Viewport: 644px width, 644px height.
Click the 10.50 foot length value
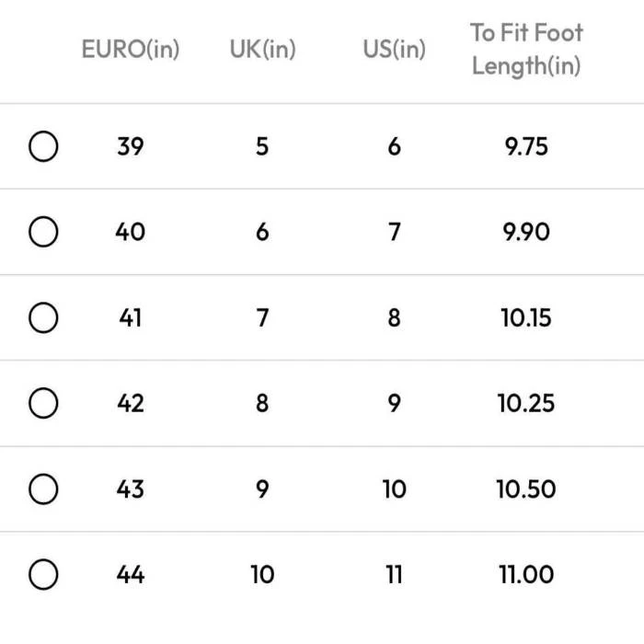[526, 489]
